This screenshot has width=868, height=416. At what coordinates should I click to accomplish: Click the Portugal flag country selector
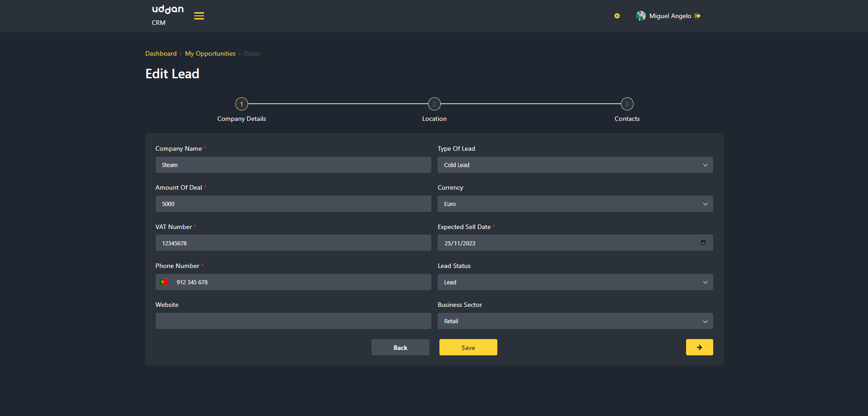(164, 282)
